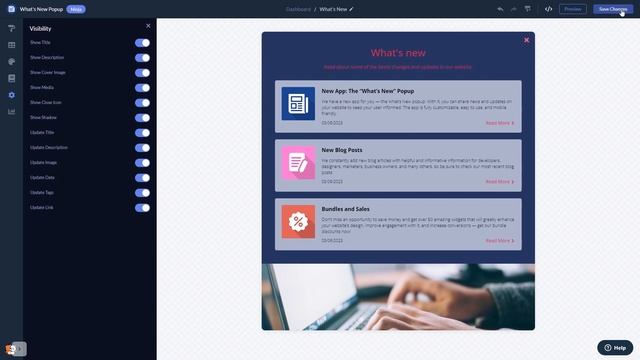Open Read More link for New App update
The image size is (640, 360).
500,123
